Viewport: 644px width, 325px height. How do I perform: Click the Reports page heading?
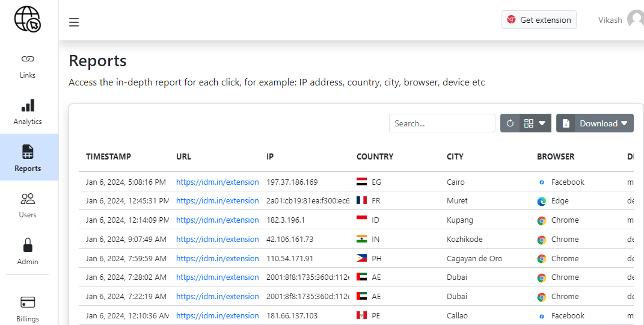coord(98,61)
